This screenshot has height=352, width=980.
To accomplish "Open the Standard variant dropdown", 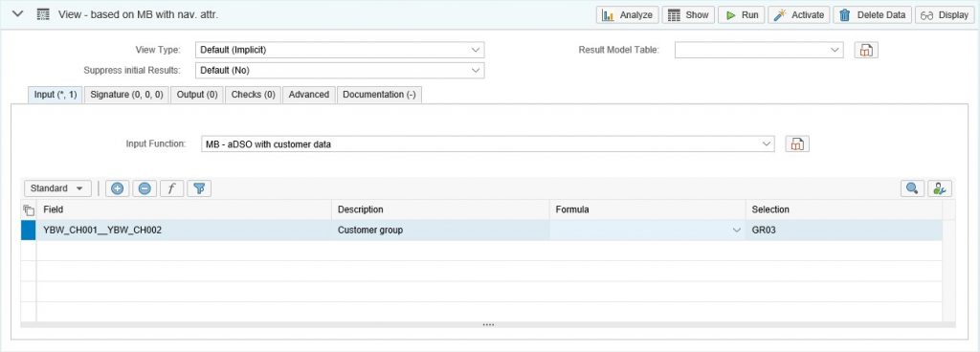I will 57,188.
